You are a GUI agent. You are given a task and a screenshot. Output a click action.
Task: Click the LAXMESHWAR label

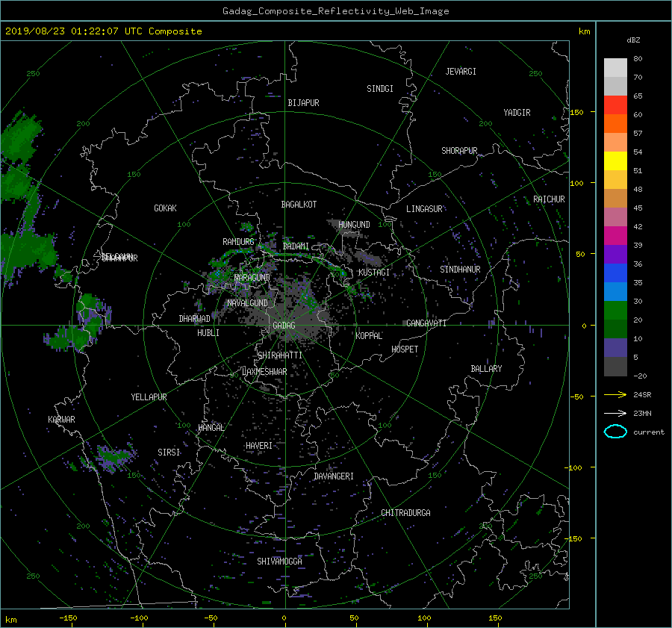264,372
